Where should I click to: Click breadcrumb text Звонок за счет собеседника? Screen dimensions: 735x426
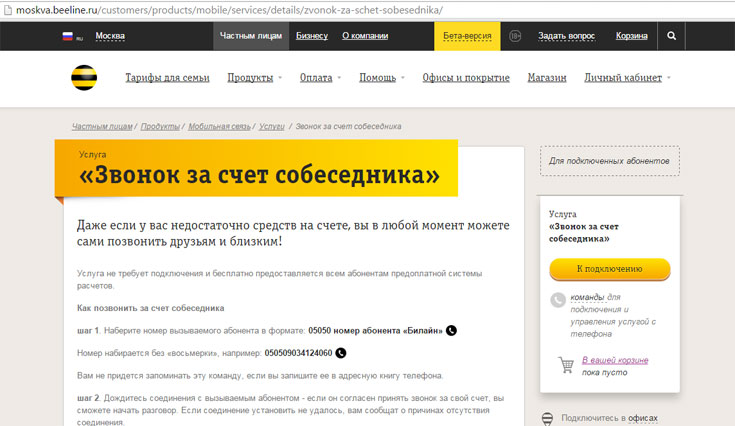pos(348,126)
